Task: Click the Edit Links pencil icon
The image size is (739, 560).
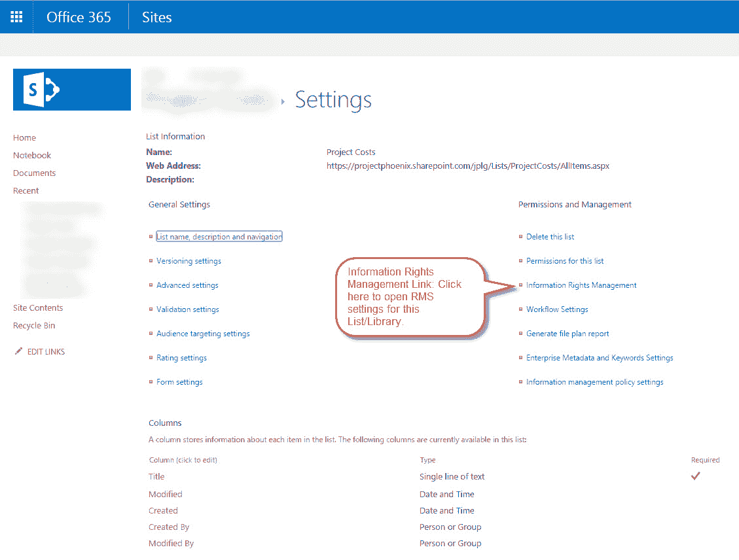Action: [20, 351]
